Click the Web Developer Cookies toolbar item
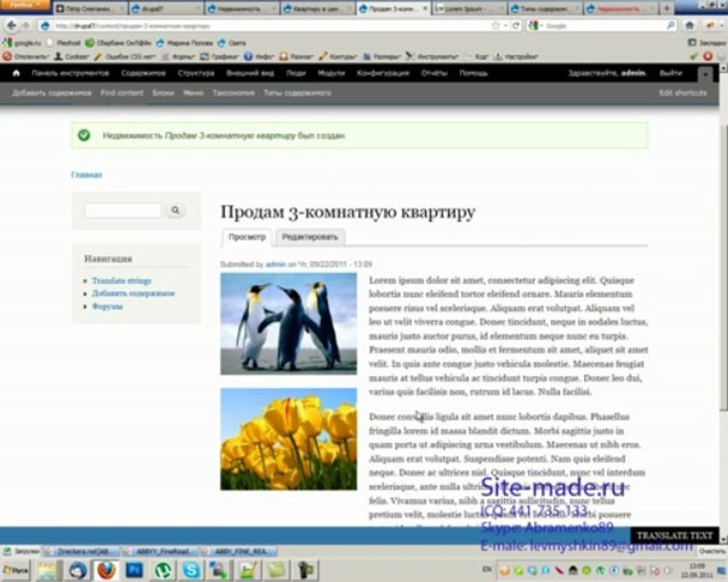The image size is (728, 582). [x=72, y=57]
